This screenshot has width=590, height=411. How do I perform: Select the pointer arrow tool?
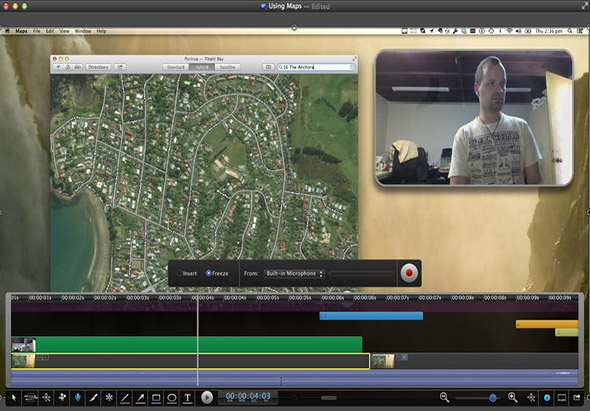(x=14, y=397)
